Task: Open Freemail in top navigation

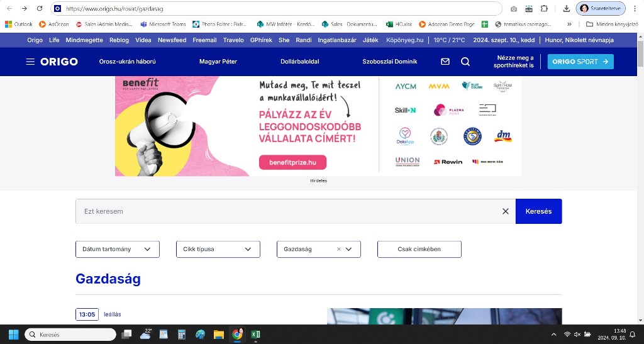Action: tap(204, 40)
